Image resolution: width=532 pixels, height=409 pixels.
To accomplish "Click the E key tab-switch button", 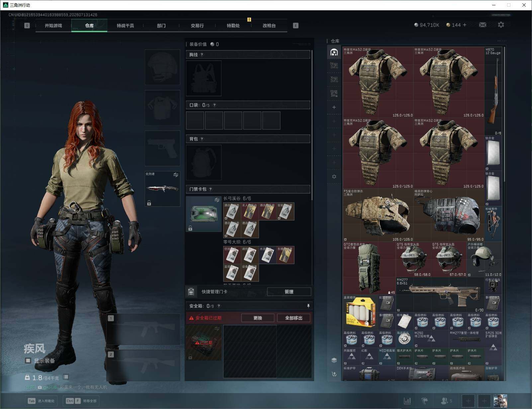I will click(296, 26).
